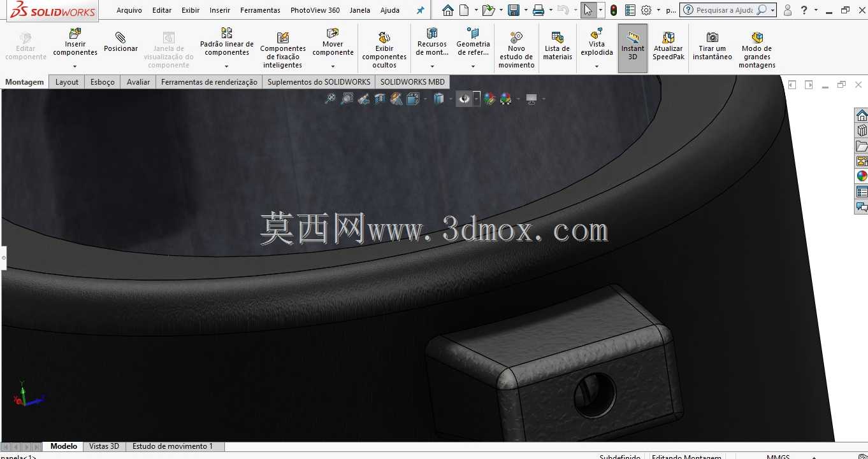Expand Vista explodida dropdown arrow
Viewport: 868px width, 459px height.
coord(597,66)
